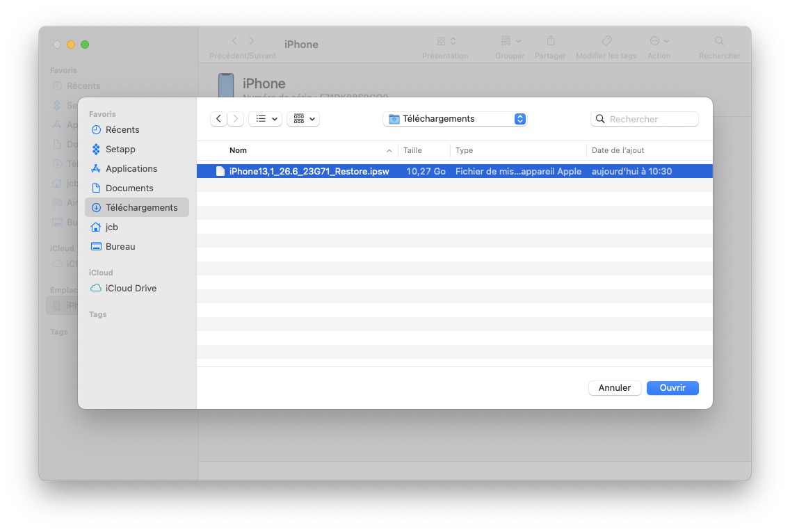This screenshot has width=790, height=532.
Task: Click the Tags header in dialog sidebar
Action: [x=98, y=314]
